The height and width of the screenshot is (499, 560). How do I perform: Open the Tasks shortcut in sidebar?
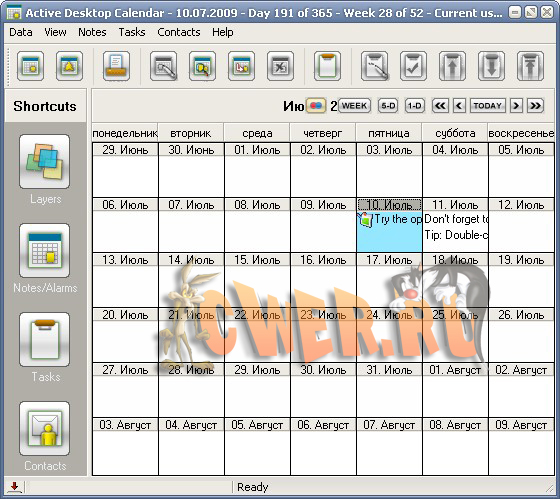click(x=45, y=339)
